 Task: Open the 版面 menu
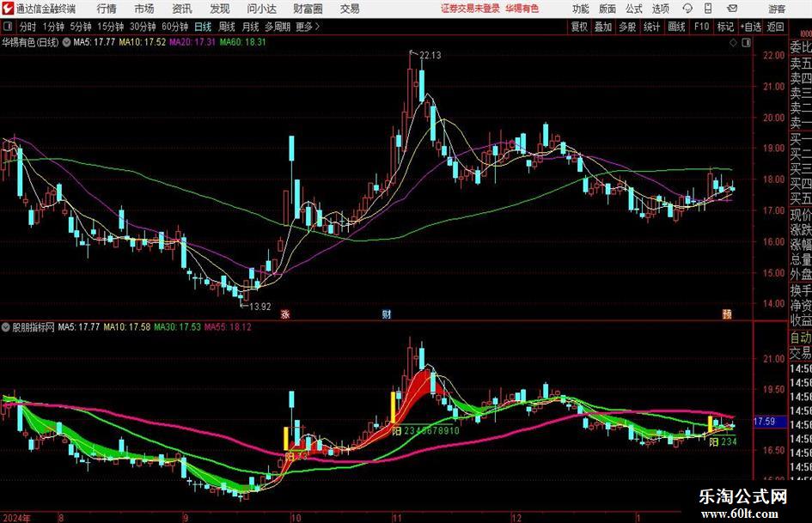pyautogui.click(x=607, y=9)
